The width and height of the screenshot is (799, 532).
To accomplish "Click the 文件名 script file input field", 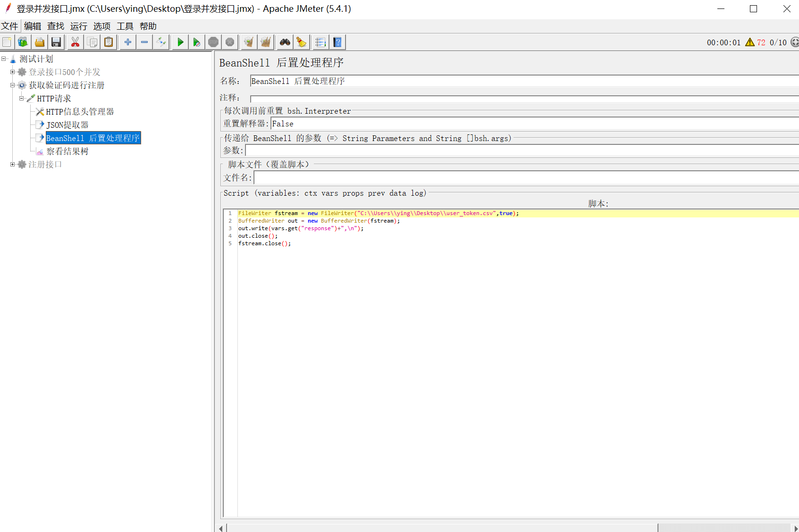I will pyautogui.click(x=526, y=178).
